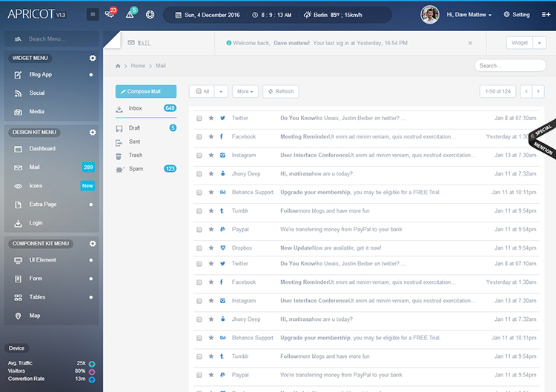Viewport: 556px width, 392px height.
Task: Go to next page of mails arrow
Action: tap(538, 91)
